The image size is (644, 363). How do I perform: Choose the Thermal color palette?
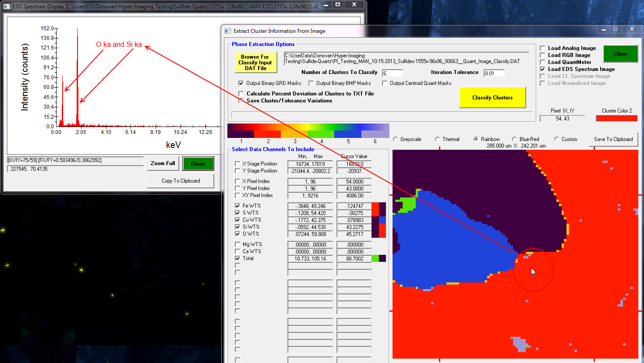click(x=437, y=139)
